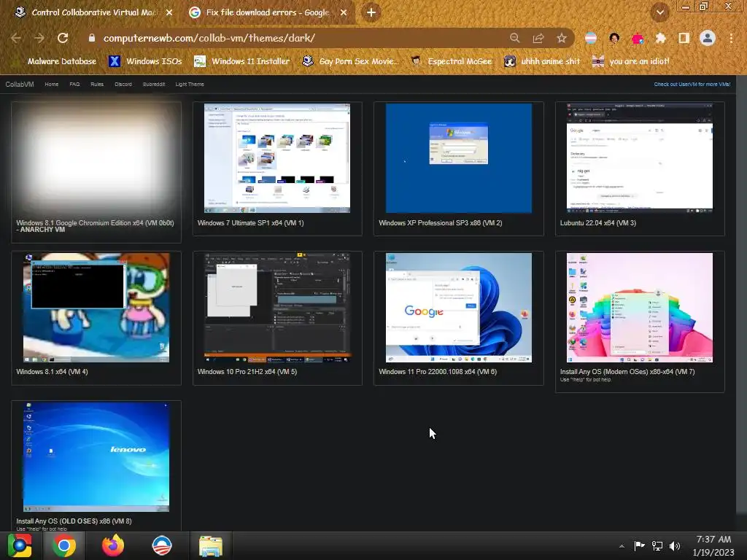Open the uhhh anime bookmark
This screenshot has height=560, width=747.
[542, 61]
